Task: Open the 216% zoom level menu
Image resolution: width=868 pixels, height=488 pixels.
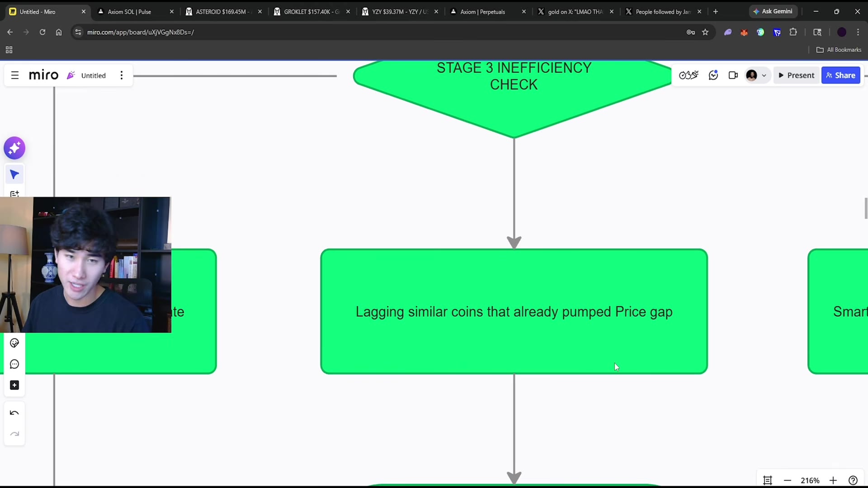Action: pos(810,480)
